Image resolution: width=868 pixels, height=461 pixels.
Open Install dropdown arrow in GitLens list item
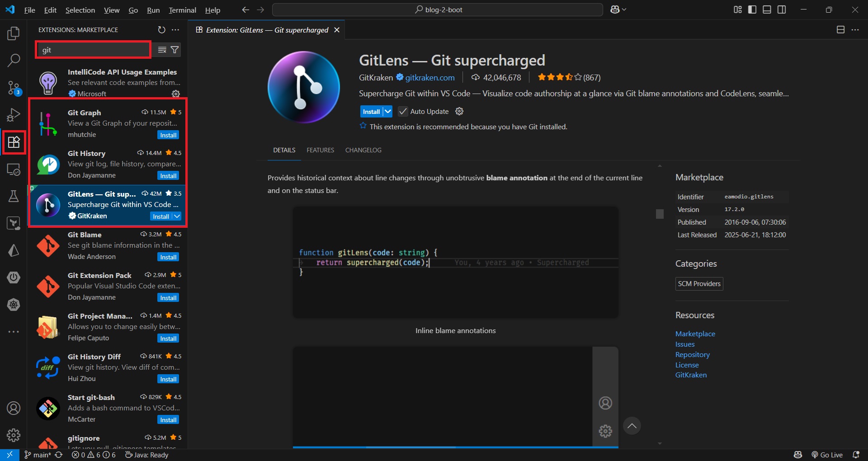(177, 216)
